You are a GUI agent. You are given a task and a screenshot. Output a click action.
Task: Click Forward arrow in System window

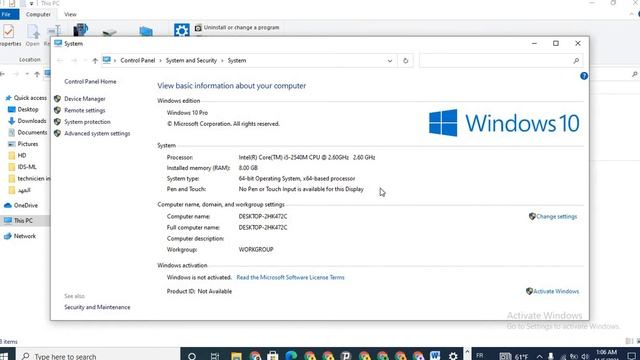pyautogui.click(x=74, y=61)
